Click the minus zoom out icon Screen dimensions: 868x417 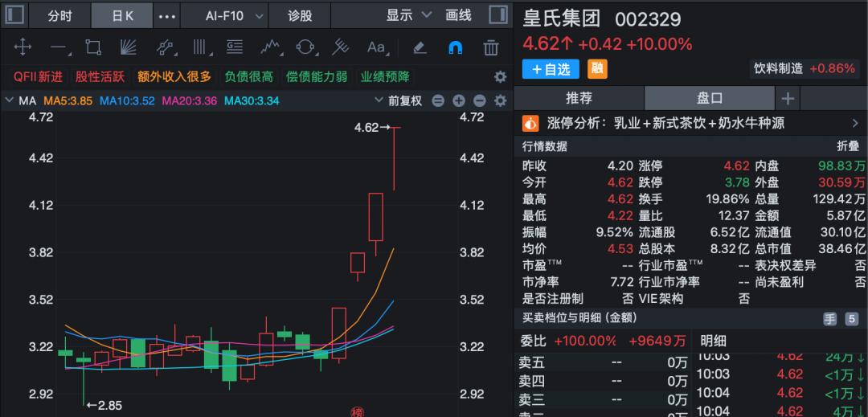480,101
